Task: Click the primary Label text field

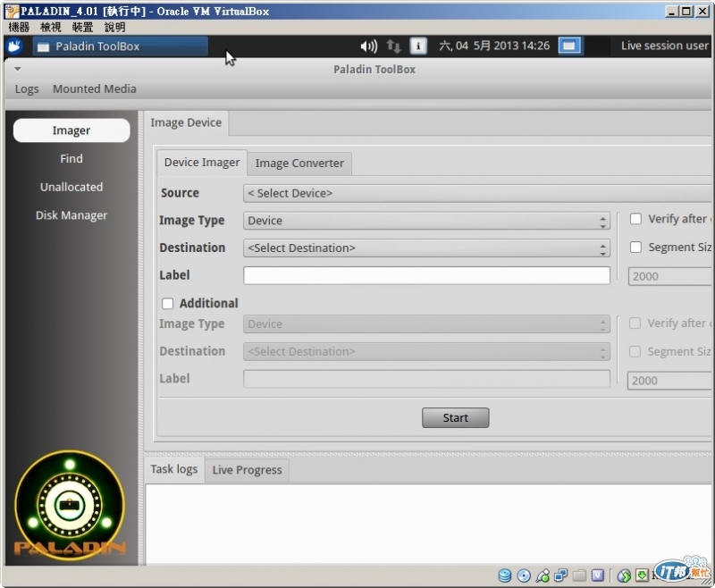Action: 426,275
